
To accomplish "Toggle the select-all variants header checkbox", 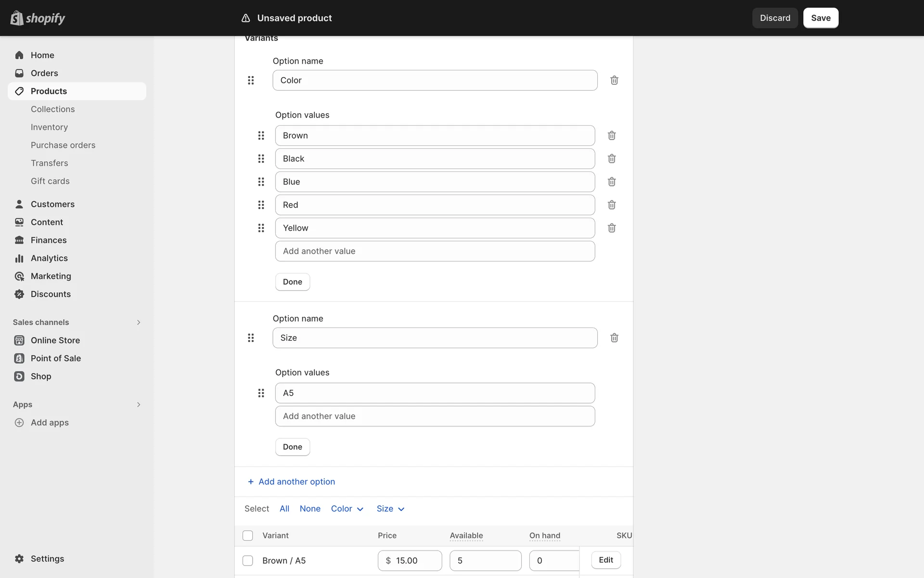I will [248, 536].
